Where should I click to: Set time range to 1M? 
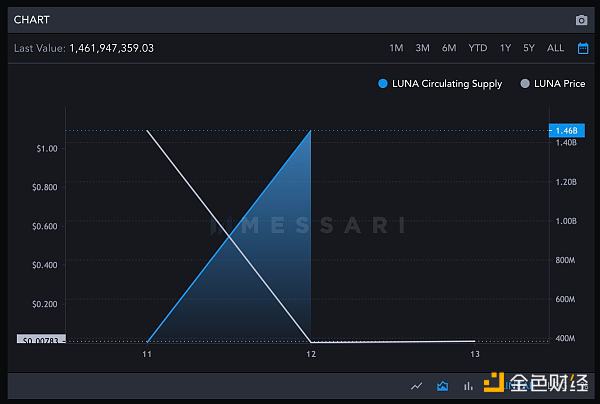pos(396,48)
